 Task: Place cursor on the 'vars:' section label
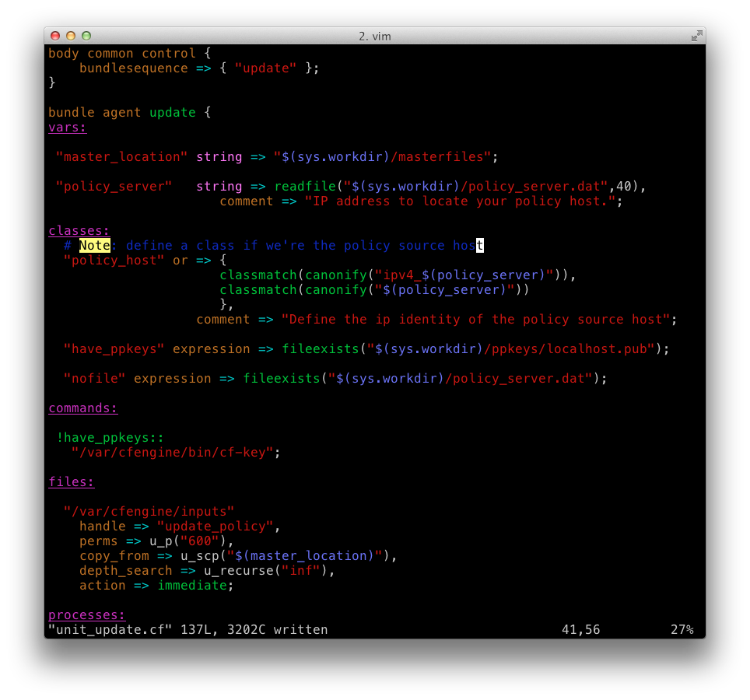pos(68,128)
